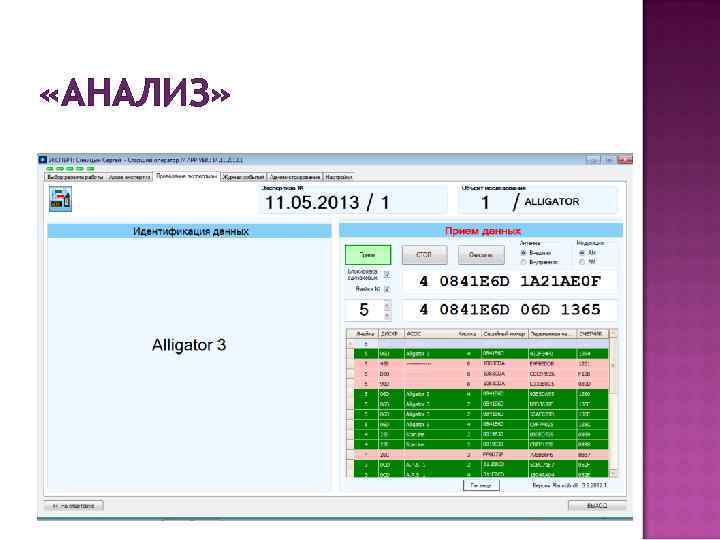Open the second tab next to Выбор режима работы

[x=129, y=177]
